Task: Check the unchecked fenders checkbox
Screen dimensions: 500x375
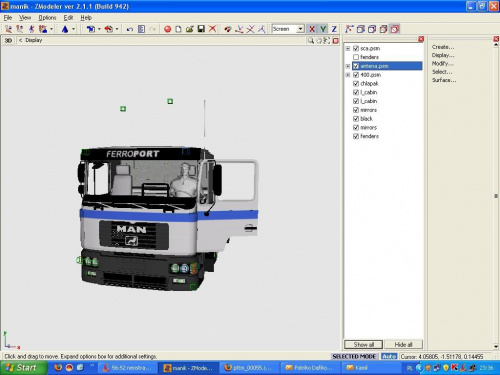Action: (x=356, y=57)
